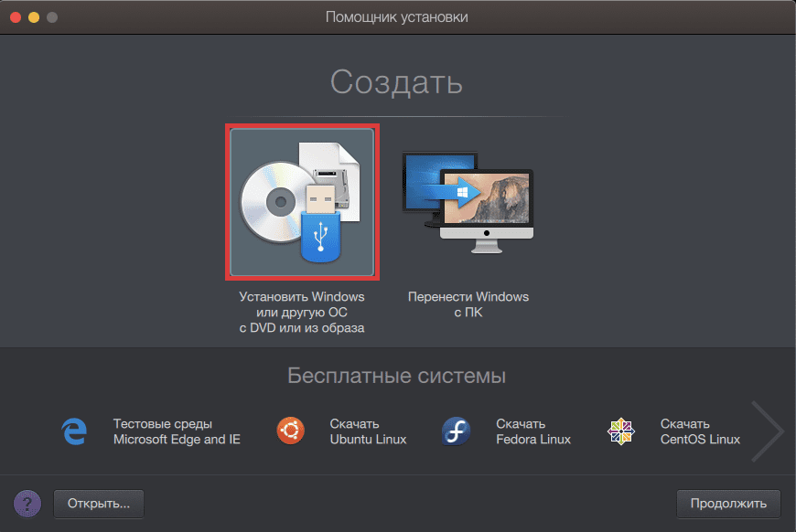The image size is (796, 532).
Task: Click the Продолжить button
Action: [728, 504]
